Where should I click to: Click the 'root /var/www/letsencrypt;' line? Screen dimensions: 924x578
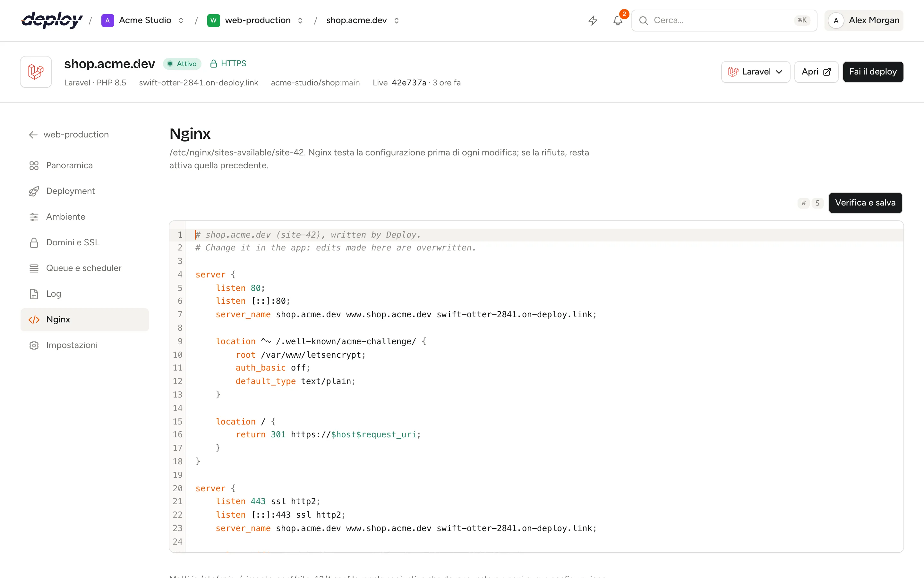click(x=301, y=355)
